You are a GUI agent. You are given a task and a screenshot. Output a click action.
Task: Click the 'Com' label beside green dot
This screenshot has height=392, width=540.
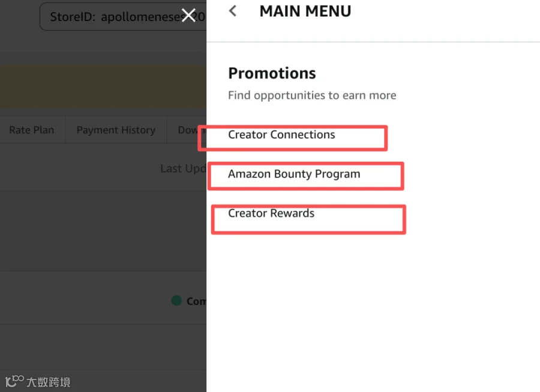196,301
